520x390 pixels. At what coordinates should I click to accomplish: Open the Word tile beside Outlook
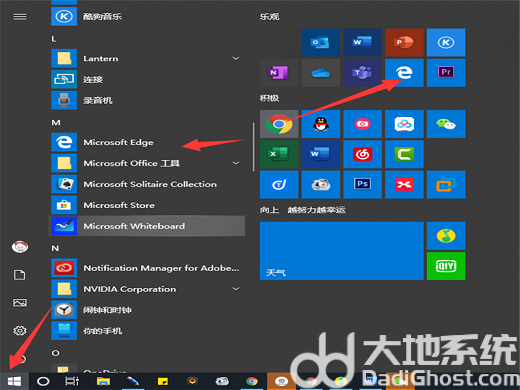363,42
